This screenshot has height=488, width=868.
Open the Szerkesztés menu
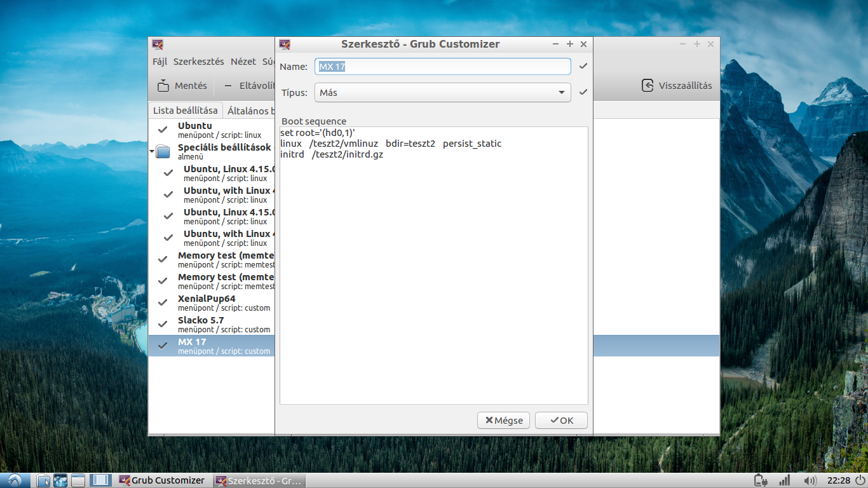click(x=199, y=62)
